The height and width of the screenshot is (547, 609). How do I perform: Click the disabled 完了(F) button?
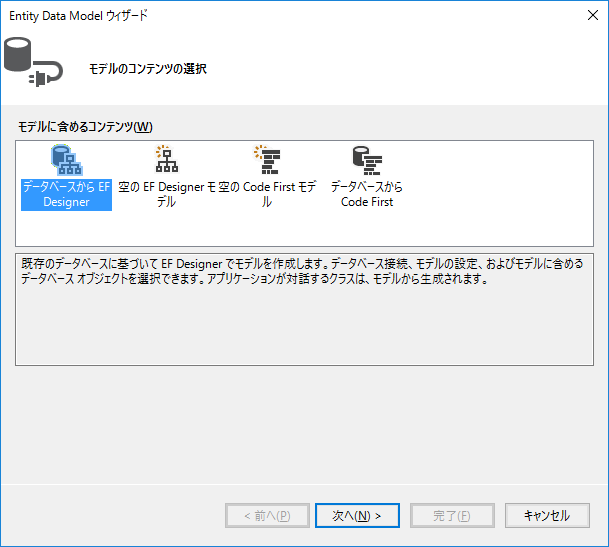452,516
